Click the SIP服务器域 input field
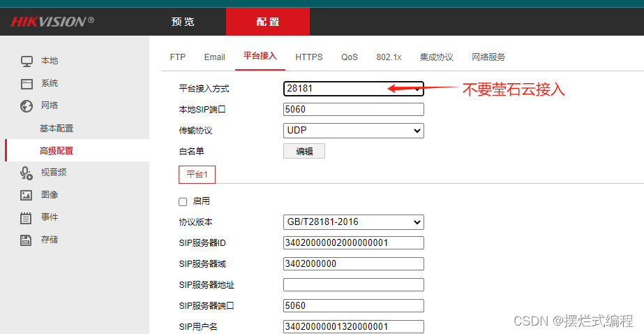The image size is (644, 334). (x=354, y=263)
